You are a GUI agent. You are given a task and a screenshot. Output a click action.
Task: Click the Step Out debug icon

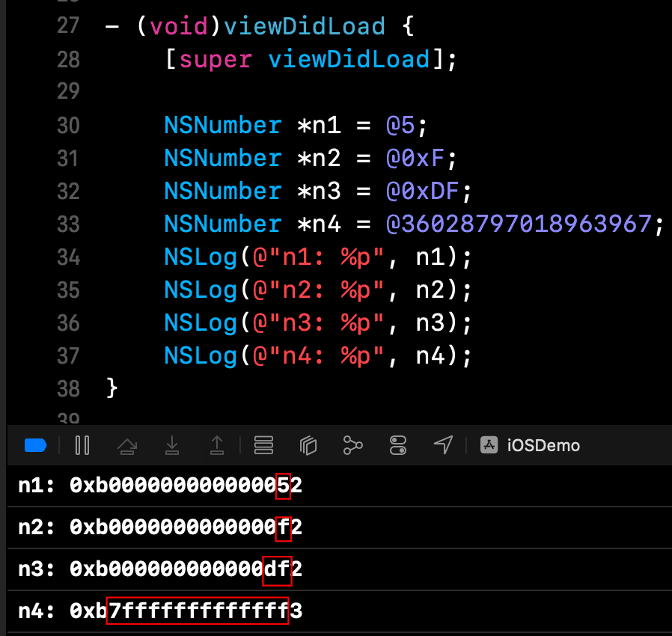click(217, 446)
